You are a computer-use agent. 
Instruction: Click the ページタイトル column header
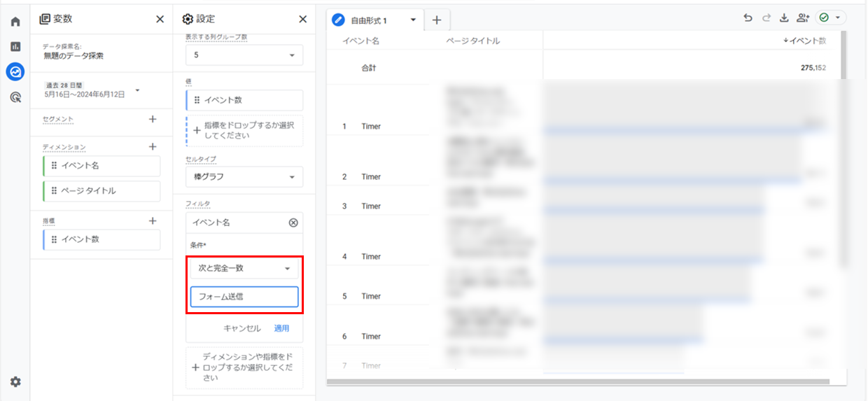point(472,41)
